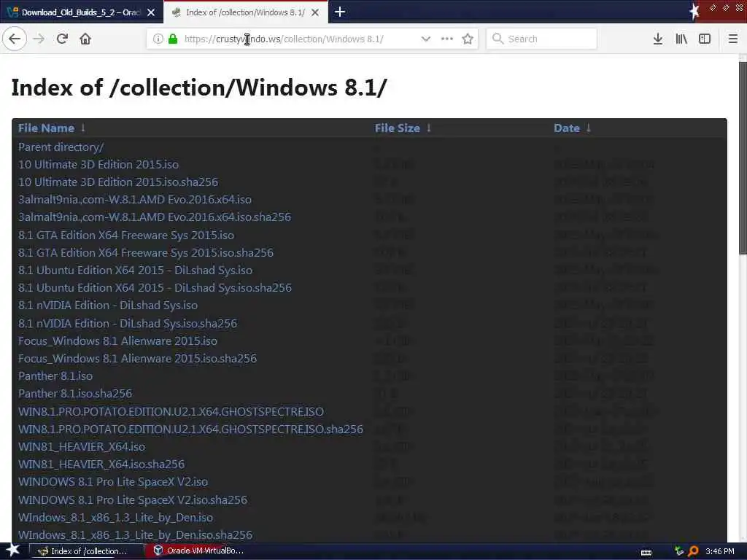This screenshot has height=560, width=747.
Task: Open the star start button on taskbar
Action: coord(12,551)
